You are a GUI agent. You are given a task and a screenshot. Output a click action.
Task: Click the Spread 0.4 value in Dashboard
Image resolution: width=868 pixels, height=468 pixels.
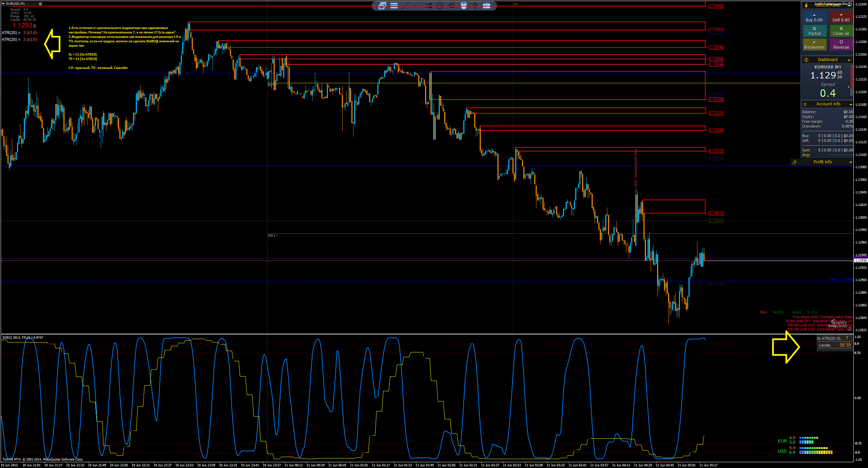pyautogui.click(x=828, y=93)
